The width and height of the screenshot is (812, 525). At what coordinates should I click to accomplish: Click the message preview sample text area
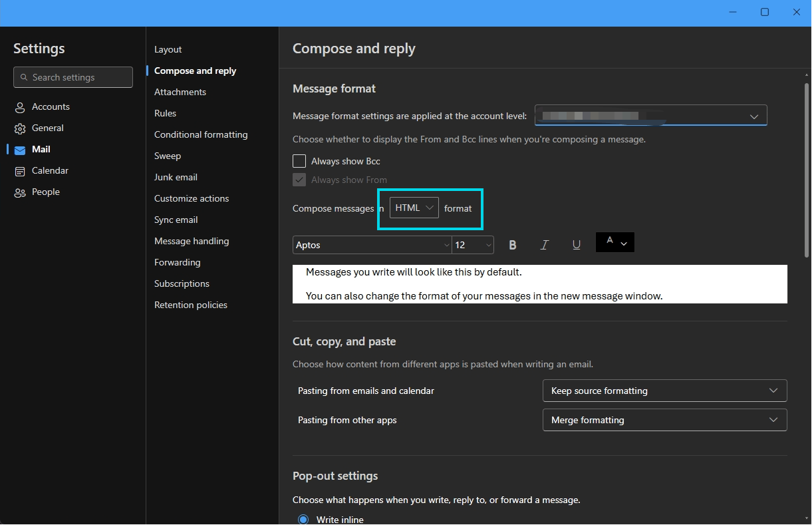coord(540,284)
